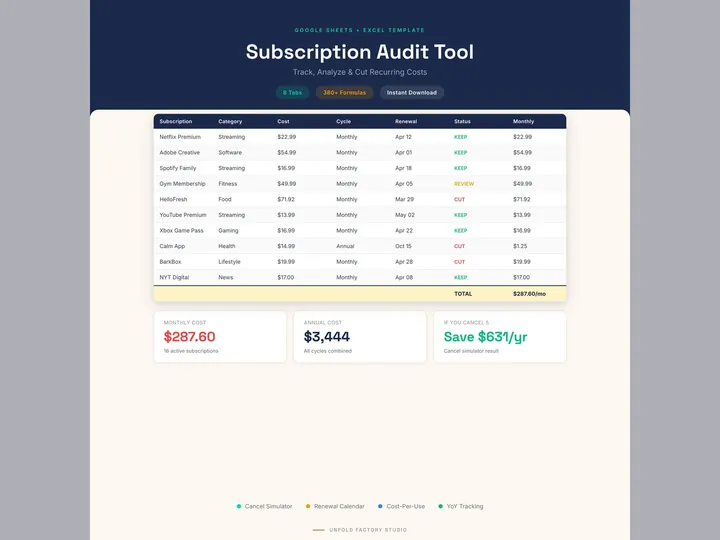720x540 pixels.
Task: Select the Cycle column header
Action: tap(343, 121)
